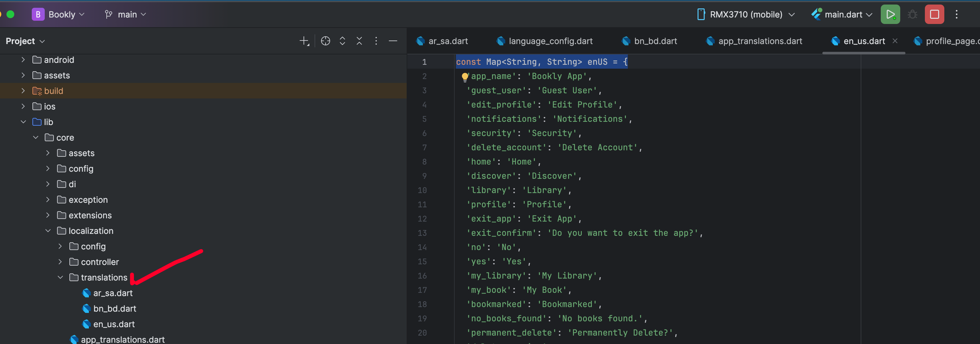Click the Run button
Image resolution: width=980 pixels, height=344 pixels.
(x=890, y=15)
